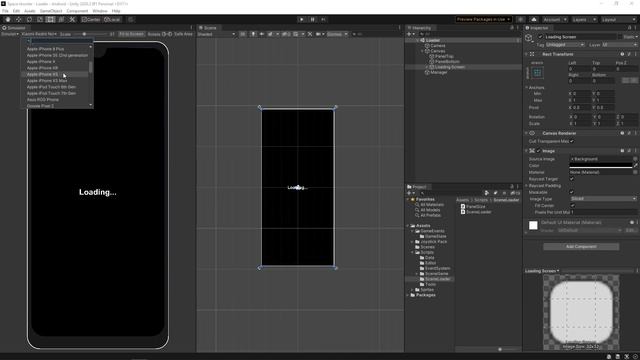
Task: Open the Layout dropdown
Action: (618, 20)
